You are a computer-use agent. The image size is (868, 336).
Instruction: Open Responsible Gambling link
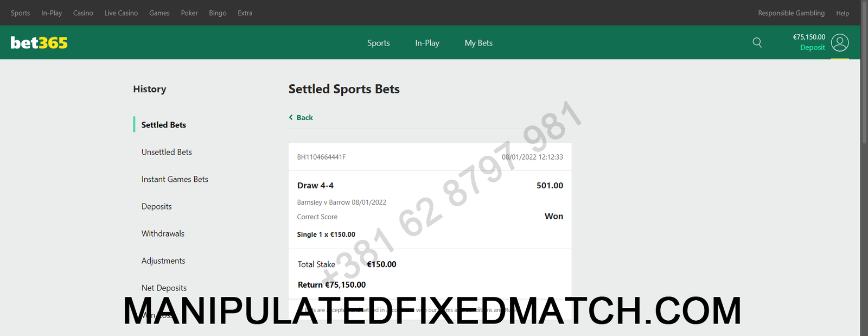tap(791, 13)
